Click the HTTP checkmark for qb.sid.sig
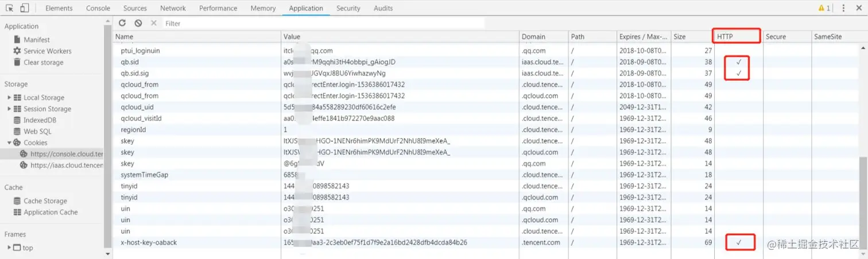Image resolution: width=868 pixels, height=259 pixels. click(739, 73)
